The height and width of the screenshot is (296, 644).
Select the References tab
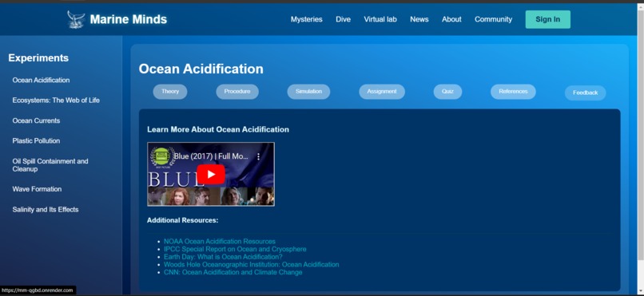click(x=513, y=92)
